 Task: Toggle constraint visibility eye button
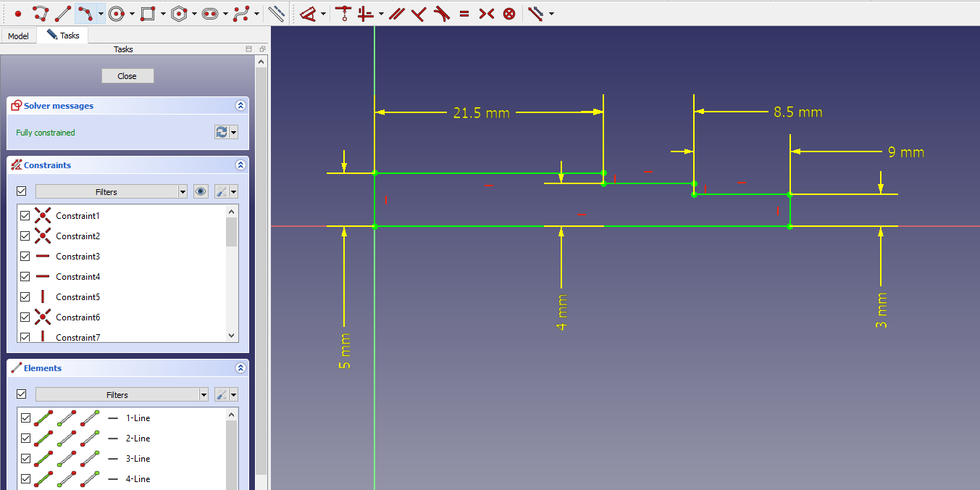[x=201, y=191]
